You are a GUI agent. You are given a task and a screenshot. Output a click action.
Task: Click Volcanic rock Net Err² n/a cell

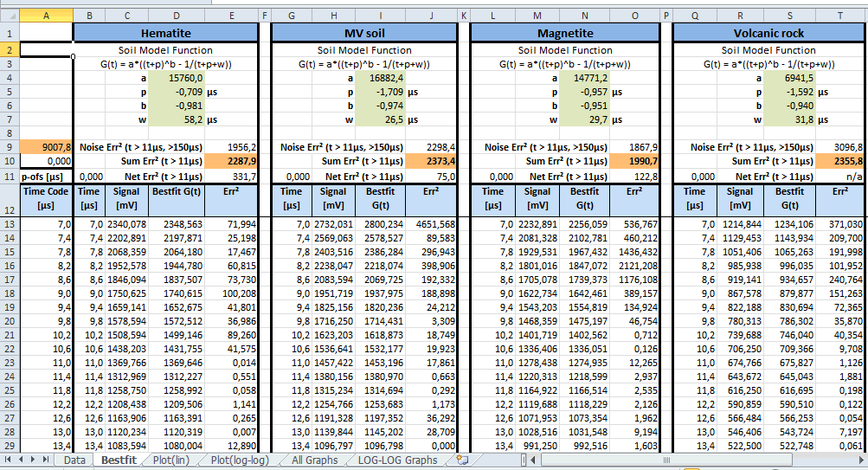(839, 177)
